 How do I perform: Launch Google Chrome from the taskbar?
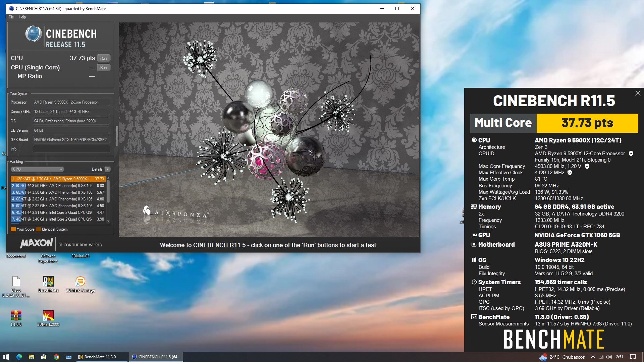click(56, 357)
